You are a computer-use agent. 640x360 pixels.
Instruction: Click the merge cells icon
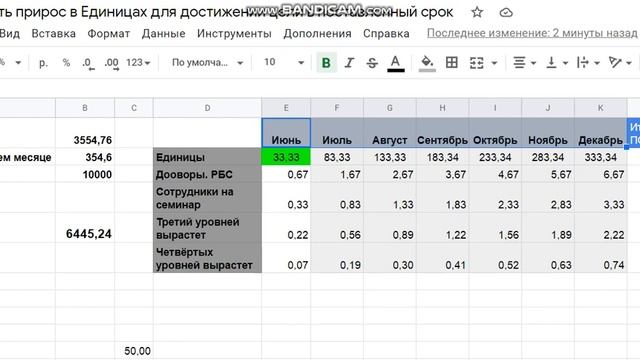pos(476,63)
